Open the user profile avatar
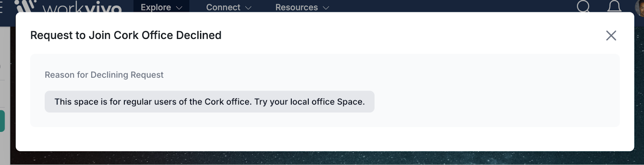 639,6
